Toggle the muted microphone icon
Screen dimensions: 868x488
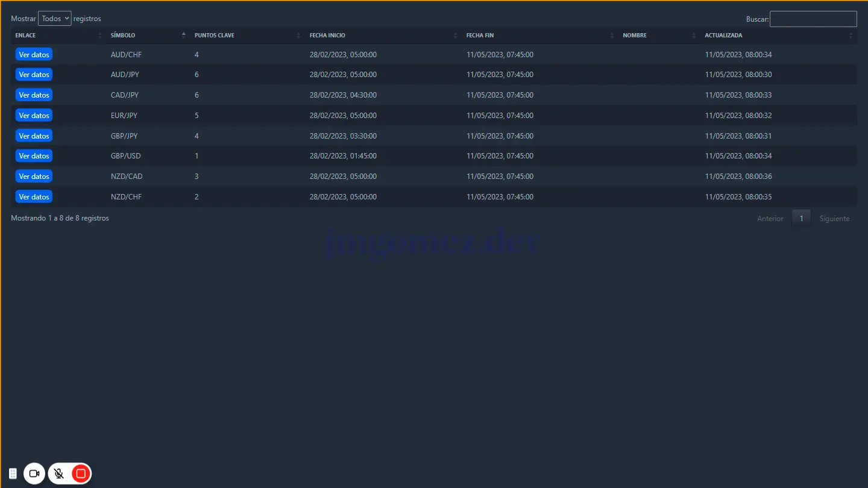(x=59, y=474)
